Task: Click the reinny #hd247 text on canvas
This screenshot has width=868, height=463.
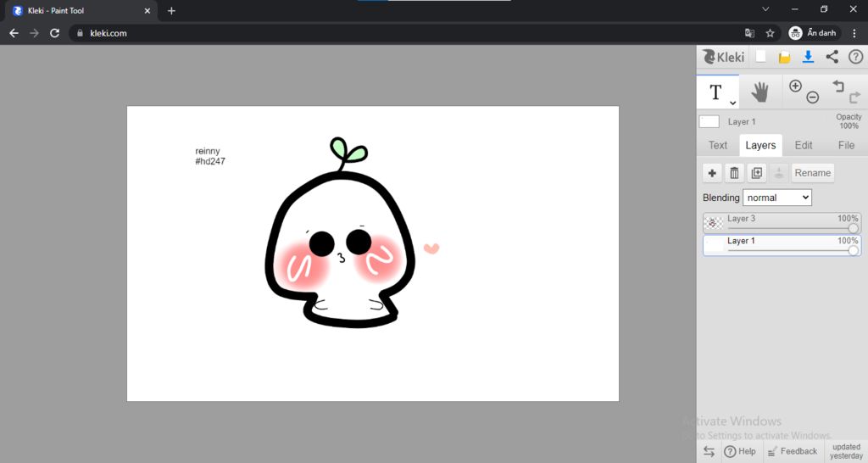Action: click(x=210, y=156)
